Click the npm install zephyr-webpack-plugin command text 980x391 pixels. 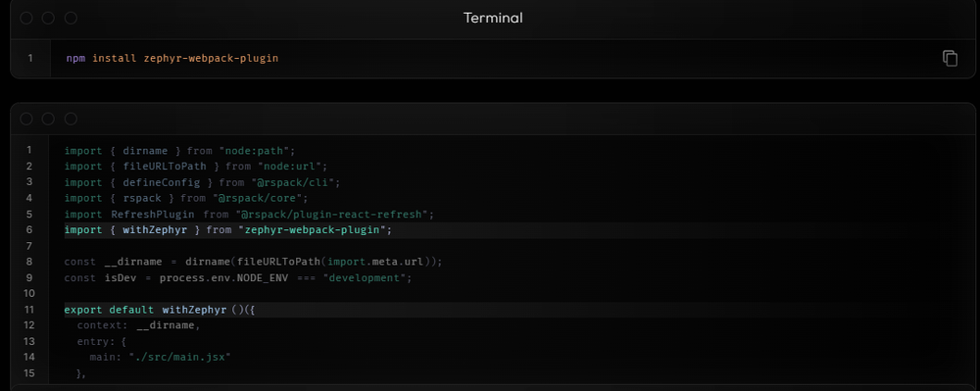tap(172, 58)
